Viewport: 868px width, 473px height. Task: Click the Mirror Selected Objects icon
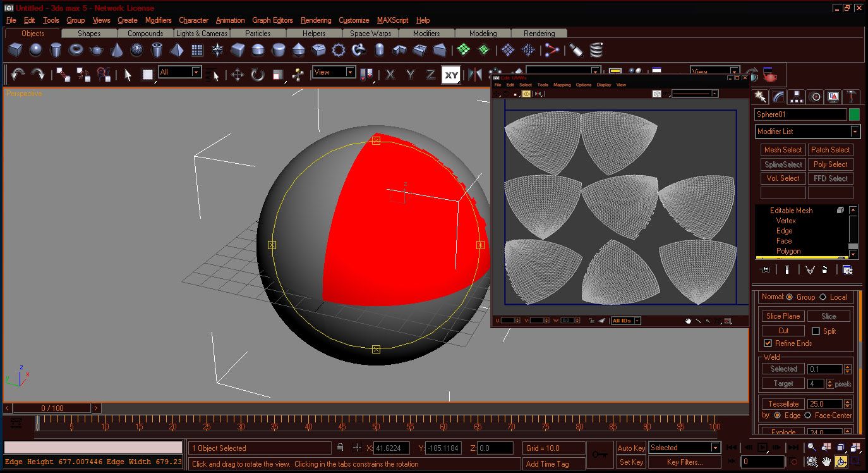475,75
